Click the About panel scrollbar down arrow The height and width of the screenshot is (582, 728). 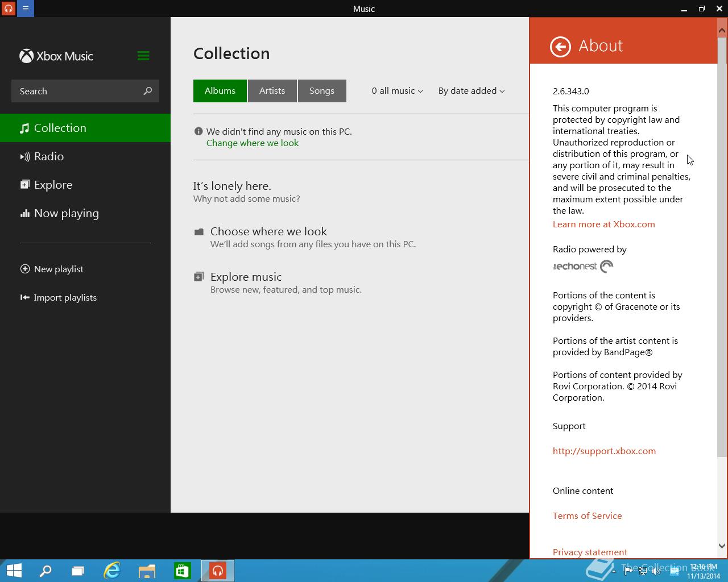(722, 546)
